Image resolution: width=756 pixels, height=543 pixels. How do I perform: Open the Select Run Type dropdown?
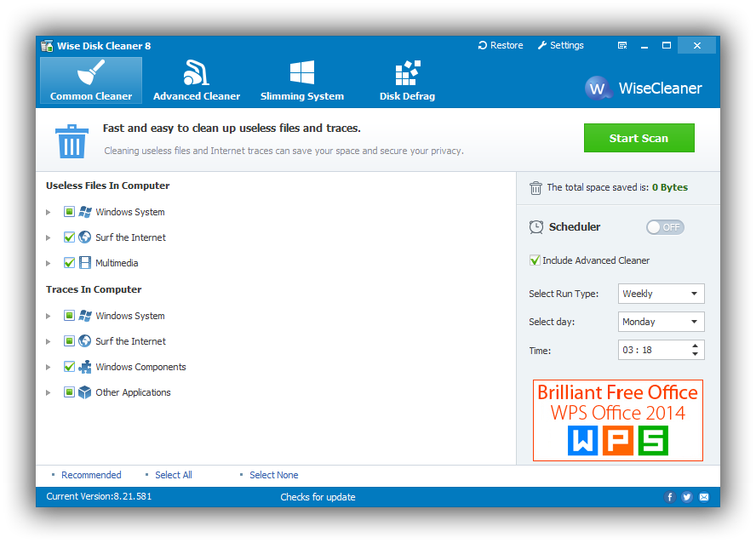(661, 294)
